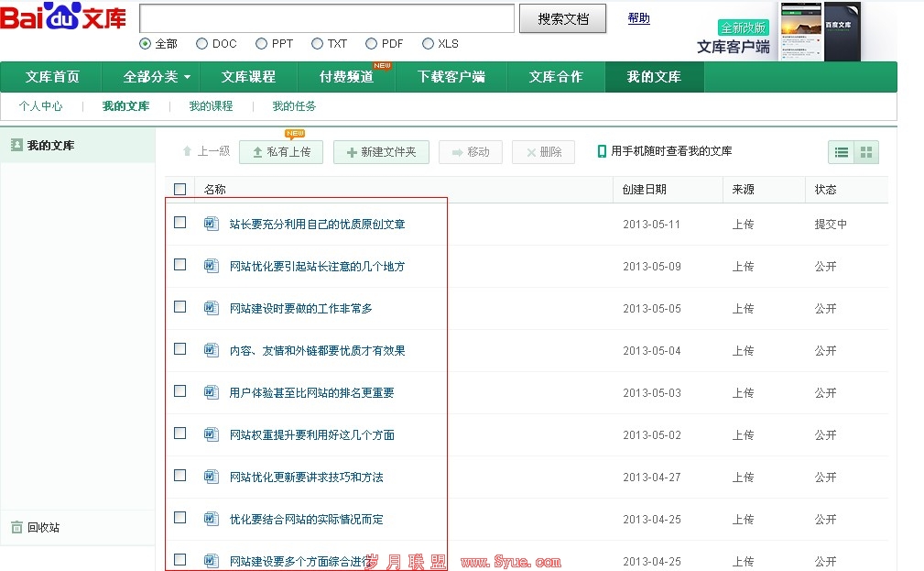
Task: Check the box for 网站优化更新要讲求技巧和方法
Action: click(x=179, y=476)
